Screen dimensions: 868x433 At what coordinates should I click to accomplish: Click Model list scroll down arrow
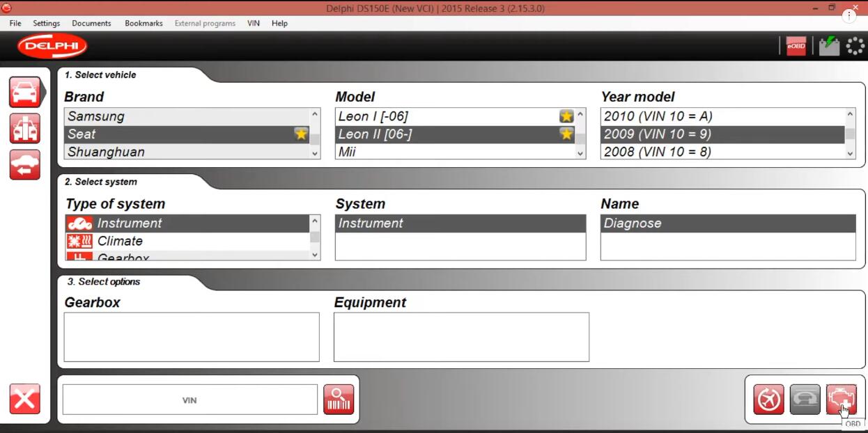point(581,154)
